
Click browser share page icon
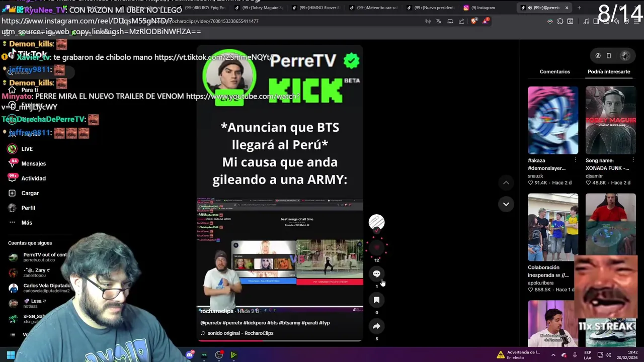[461, 21]
